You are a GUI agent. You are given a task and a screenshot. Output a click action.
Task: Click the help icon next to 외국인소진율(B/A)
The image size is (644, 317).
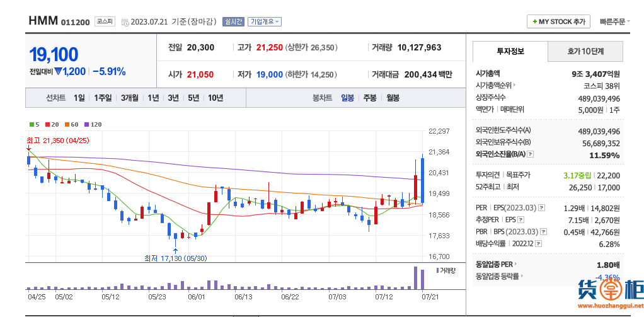tap(531, 154)
